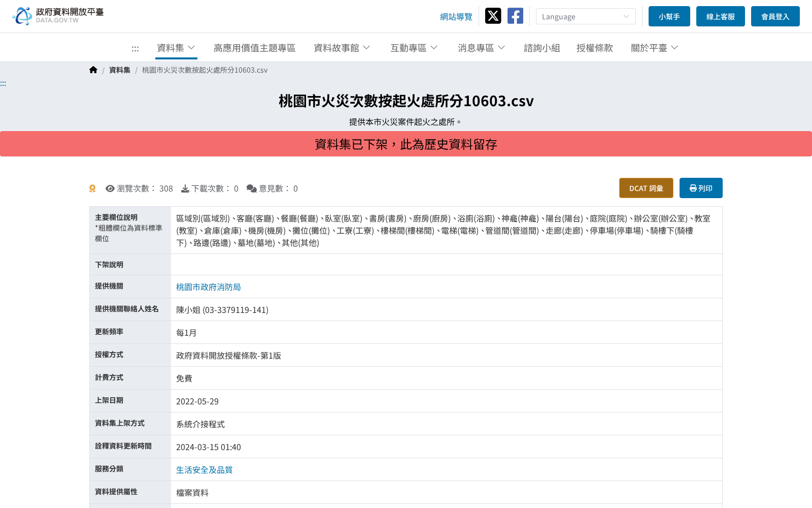
Task: Click the 瀏覽次數： 308 counter text
Action: point(145,188)
